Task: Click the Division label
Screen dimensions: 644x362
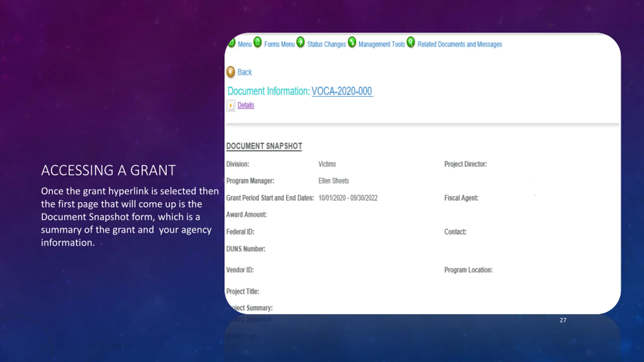Action: tap(237, 164)
